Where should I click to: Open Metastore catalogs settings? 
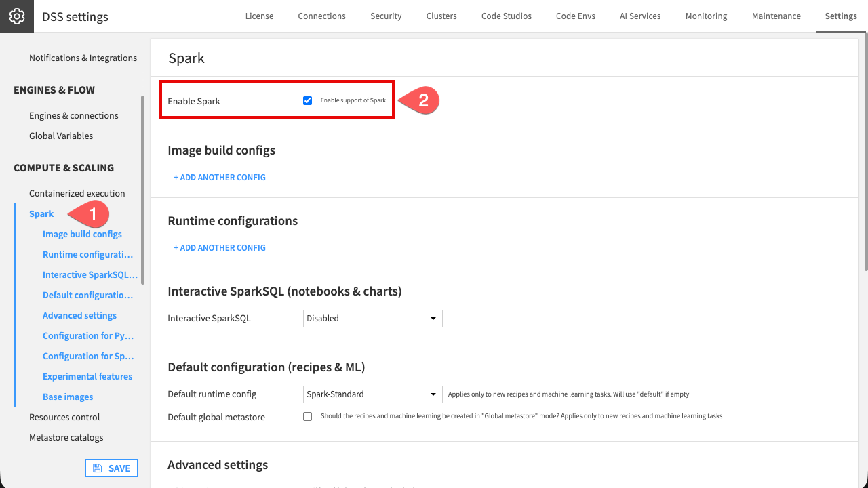coord(66,437)
